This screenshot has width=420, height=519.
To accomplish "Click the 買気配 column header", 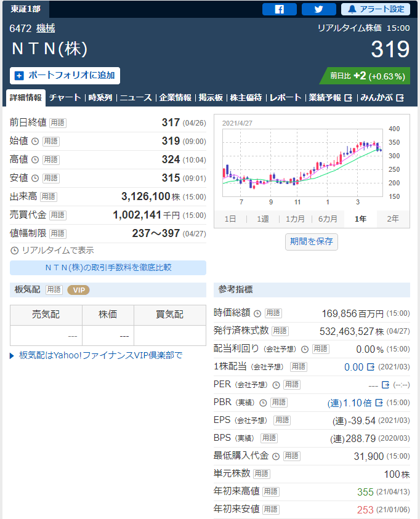I will [170, 315].
